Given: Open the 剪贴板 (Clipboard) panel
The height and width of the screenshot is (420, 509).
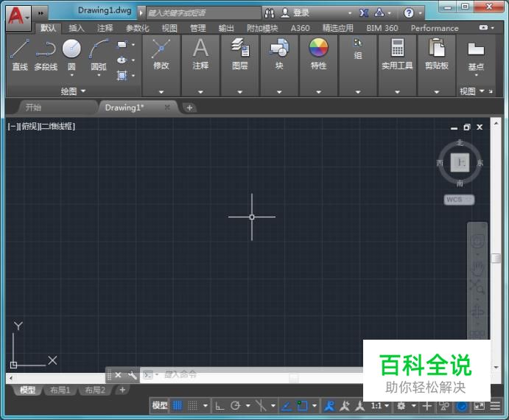Looking at the screenshot, I should pos(437,53).
